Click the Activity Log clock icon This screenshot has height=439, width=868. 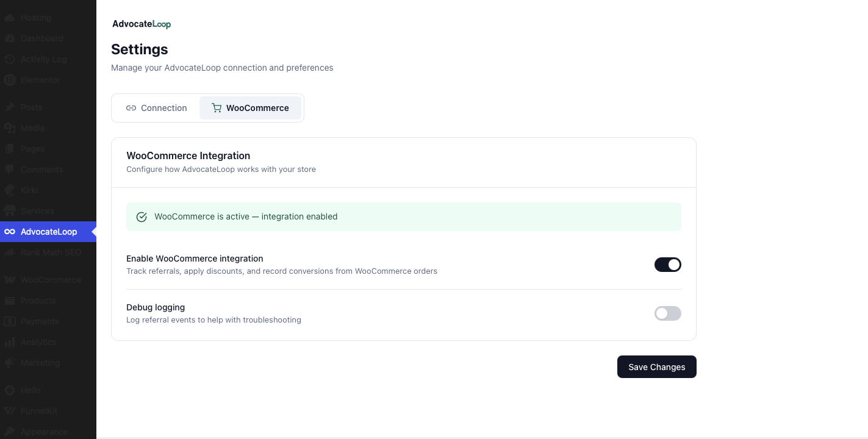(10, 59)
